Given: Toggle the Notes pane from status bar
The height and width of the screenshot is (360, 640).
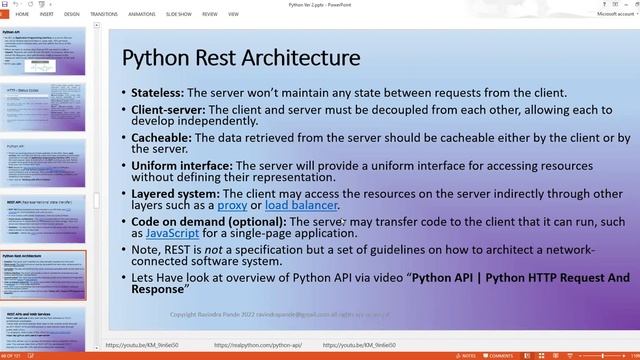Looking at the screenshot, I should point(466,356).
